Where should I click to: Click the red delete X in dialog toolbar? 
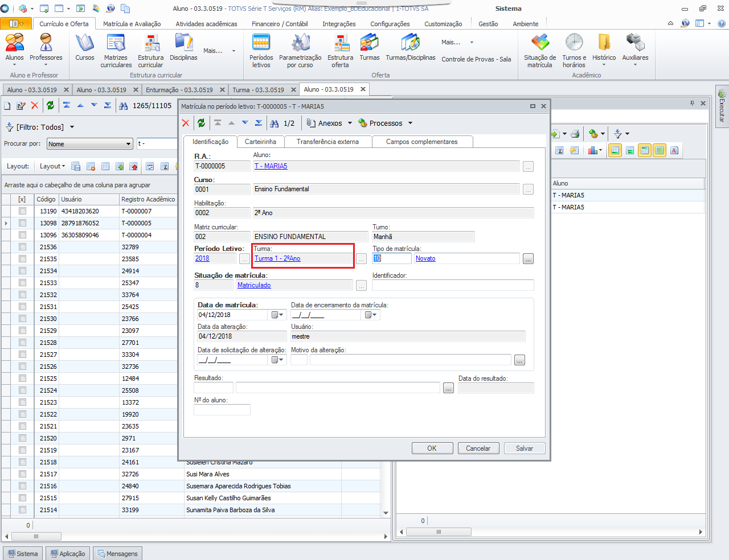point(186,123)
